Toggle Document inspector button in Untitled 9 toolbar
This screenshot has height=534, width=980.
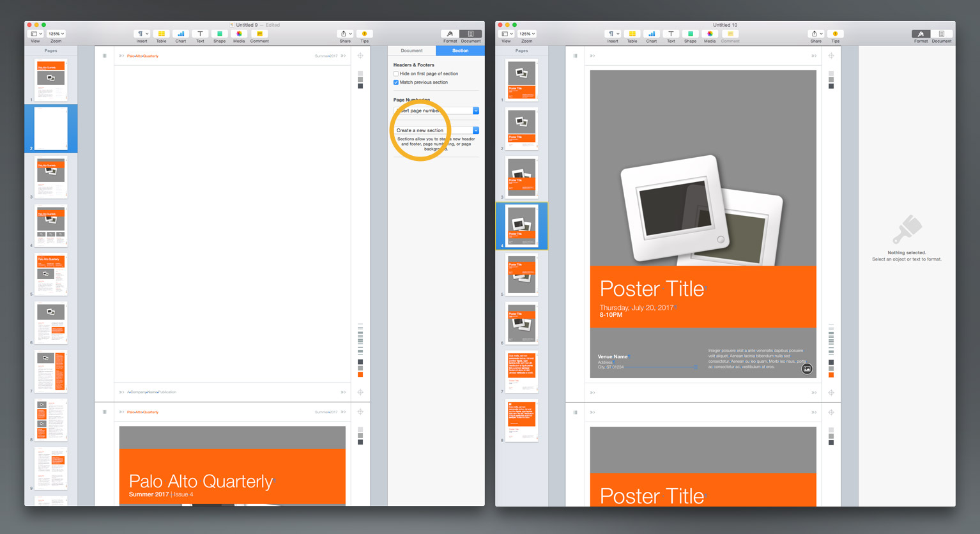pos(471,34)
